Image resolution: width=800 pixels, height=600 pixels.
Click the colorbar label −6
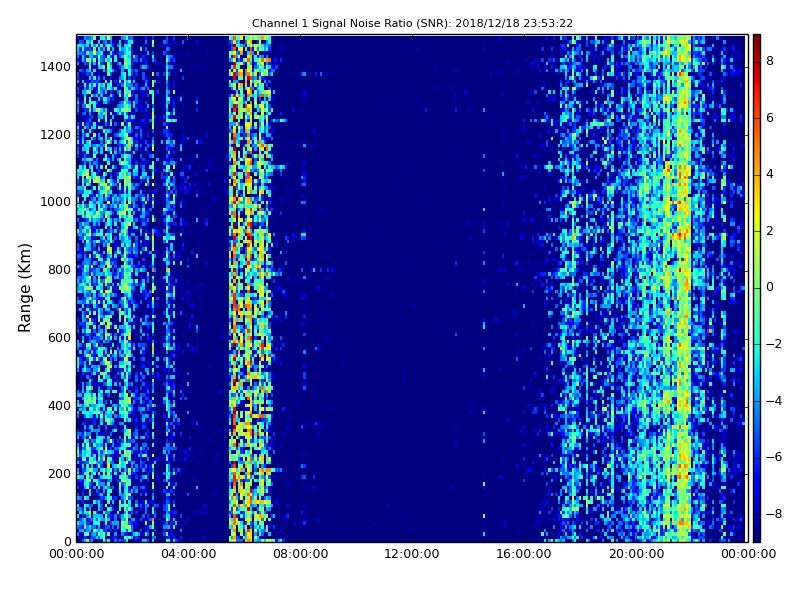[x=774, y=457]
